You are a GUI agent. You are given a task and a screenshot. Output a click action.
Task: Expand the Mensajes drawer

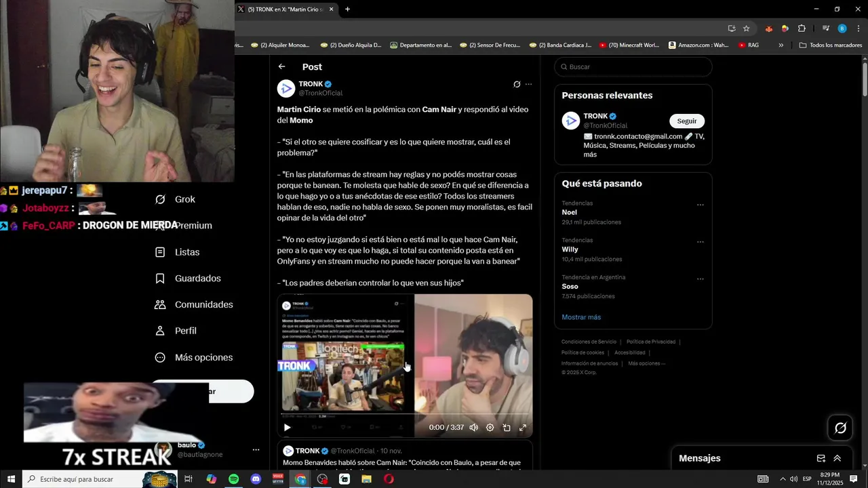[x=837, y=458]
